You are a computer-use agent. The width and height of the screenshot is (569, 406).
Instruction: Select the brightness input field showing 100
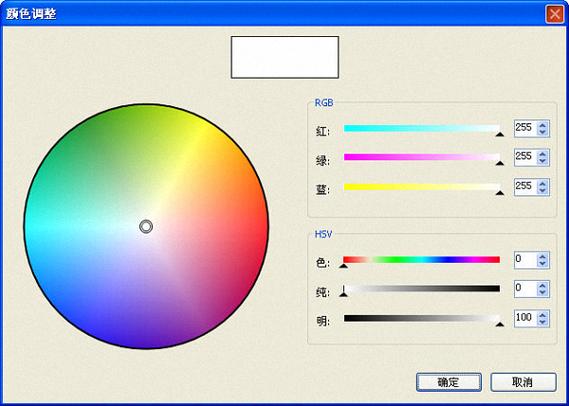[526, 318]
